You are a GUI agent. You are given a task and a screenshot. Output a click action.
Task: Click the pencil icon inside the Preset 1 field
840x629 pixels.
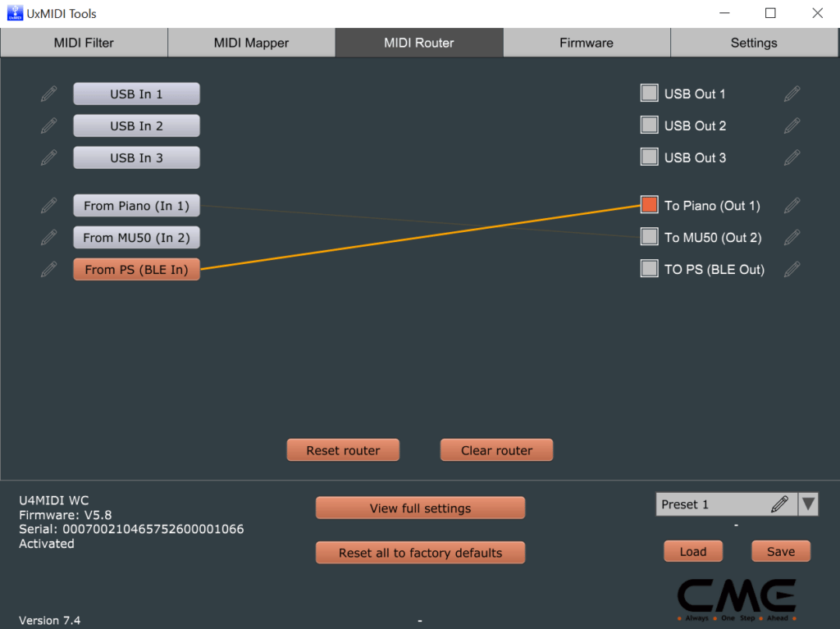click(x=780, y=504)
